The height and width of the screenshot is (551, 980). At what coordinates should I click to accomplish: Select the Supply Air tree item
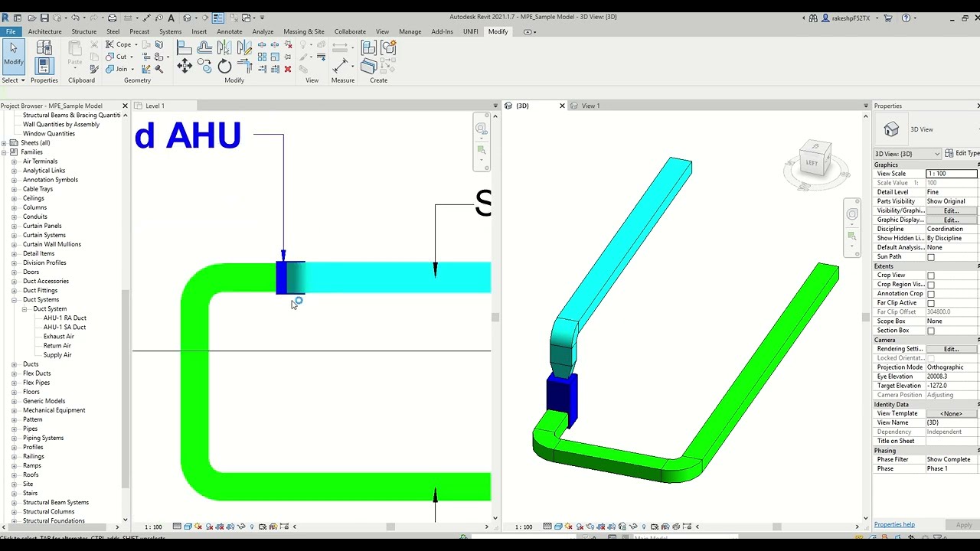click(57, 355)
